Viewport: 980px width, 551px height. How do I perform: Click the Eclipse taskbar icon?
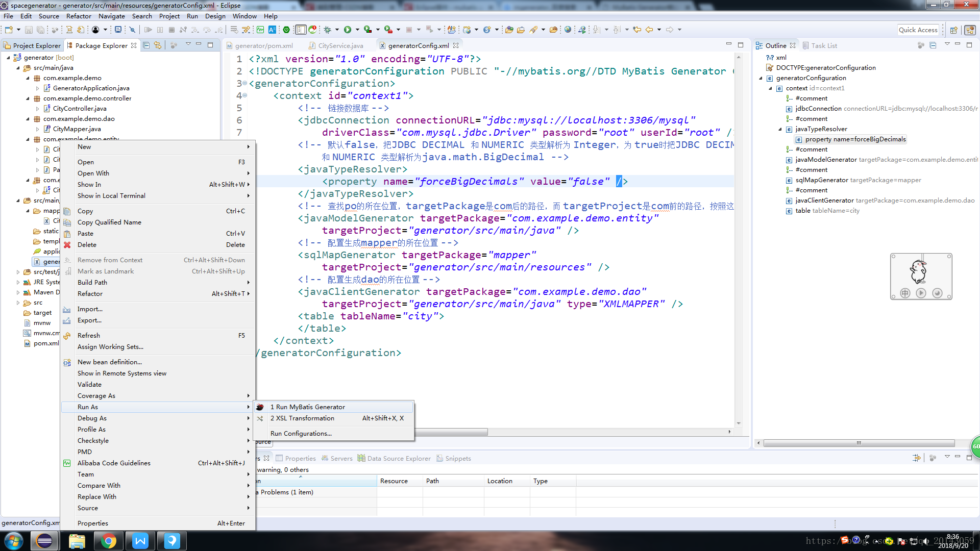click(x=44, y=541)
